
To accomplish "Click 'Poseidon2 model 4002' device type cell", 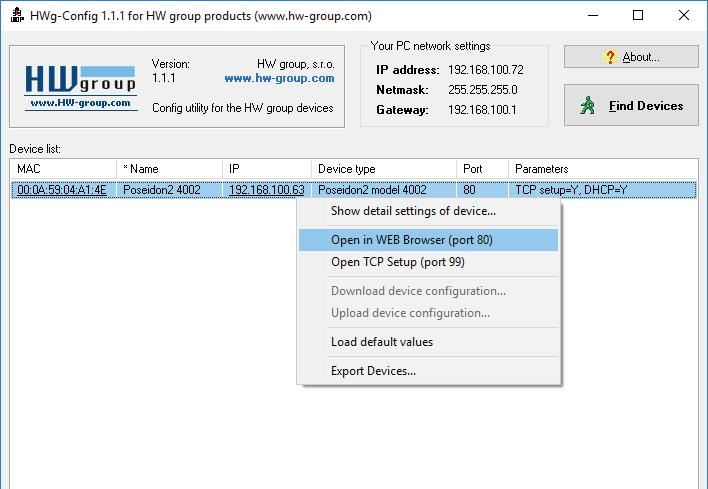I will 372,190.
